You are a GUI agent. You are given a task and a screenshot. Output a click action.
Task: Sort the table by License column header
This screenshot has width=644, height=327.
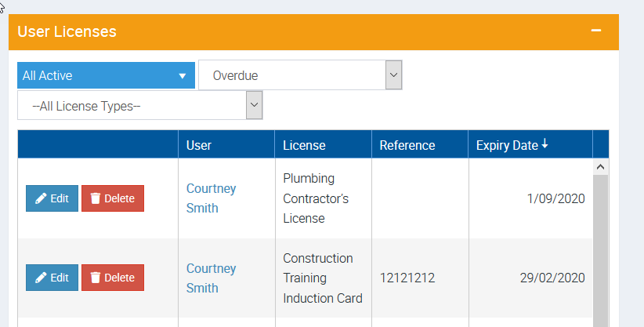click(304, 145)
